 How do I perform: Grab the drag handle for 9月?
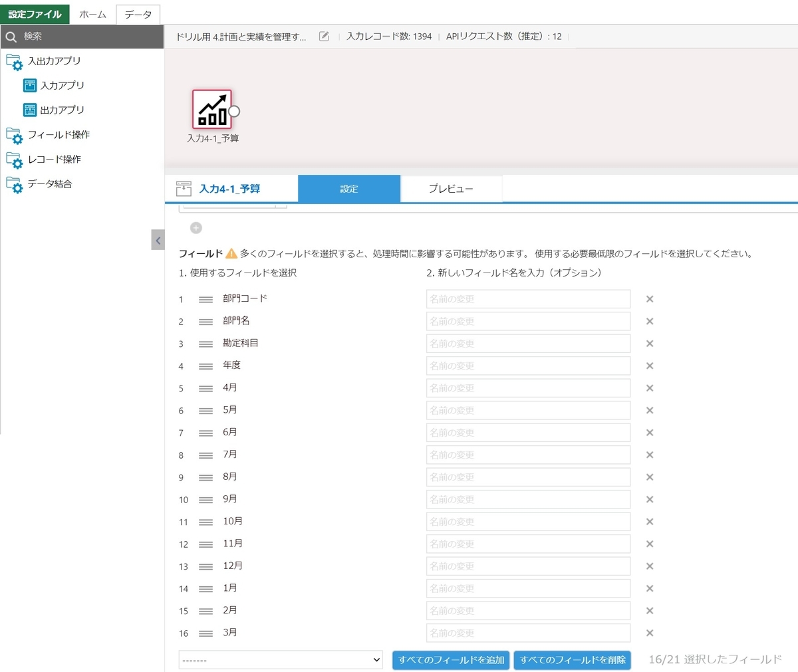205,500
